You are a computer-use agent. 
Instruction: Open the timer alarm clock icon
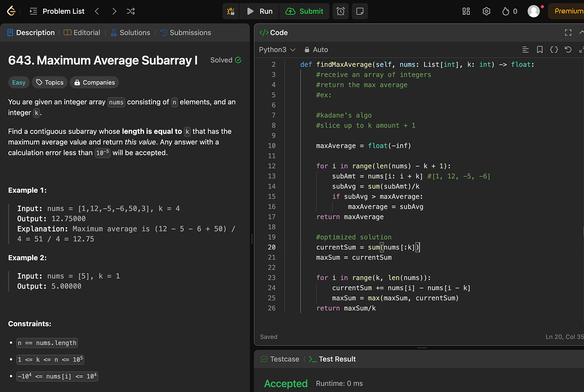pyautogui.click(x=341, y=11)
